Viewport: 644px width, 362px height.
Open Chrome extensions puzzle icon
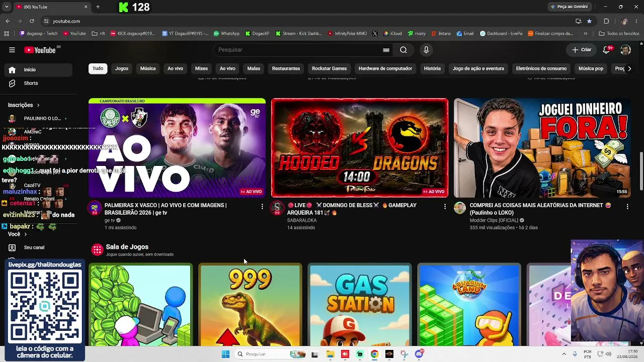[606, 21]
